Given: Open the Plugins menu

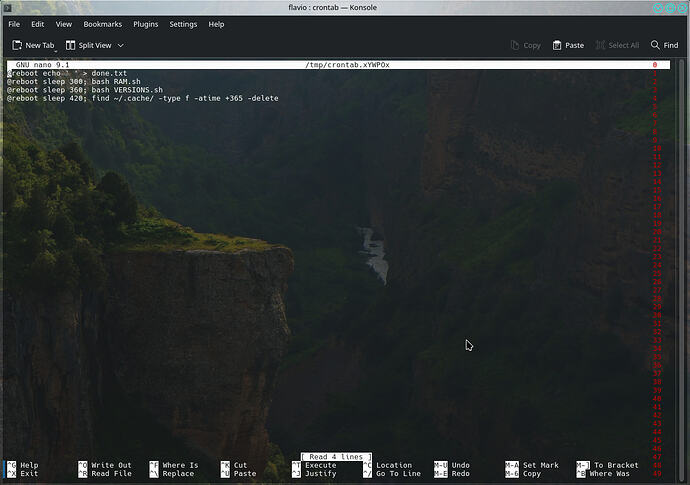Looking at the screenshot, I should click(146, 24).
